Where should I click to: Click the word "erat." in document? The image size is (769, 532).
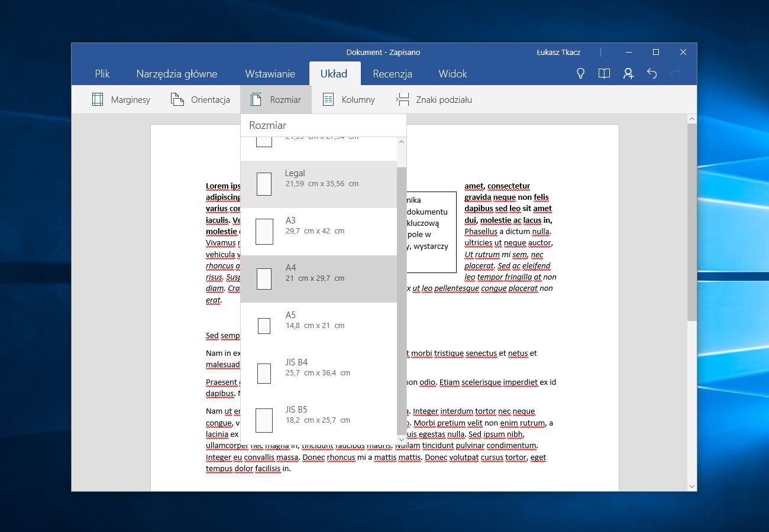(x=214, y=300)
